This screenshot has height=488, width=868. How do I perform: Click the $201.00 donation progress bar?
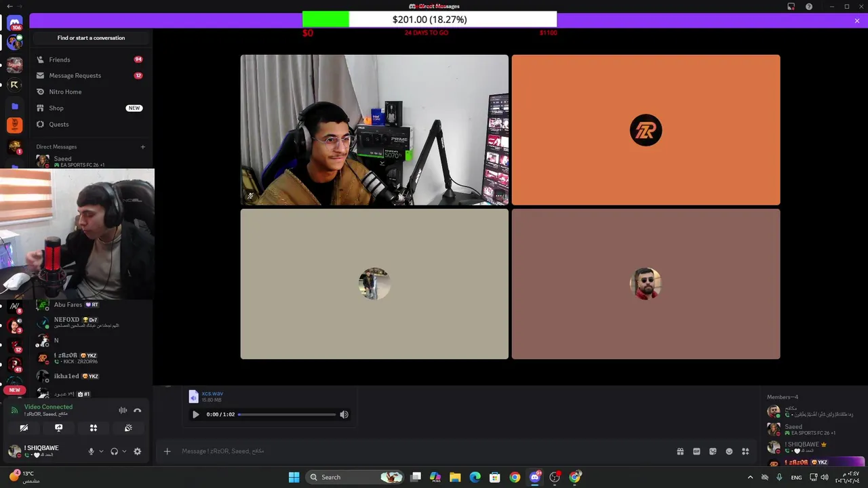[x=429, y=20]
